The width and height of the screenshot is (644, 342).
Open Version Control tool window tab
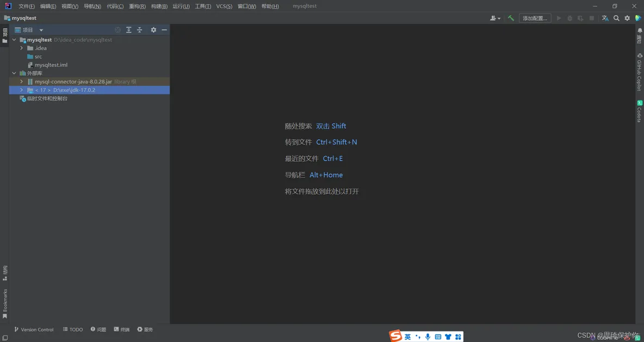pos(34,329)
